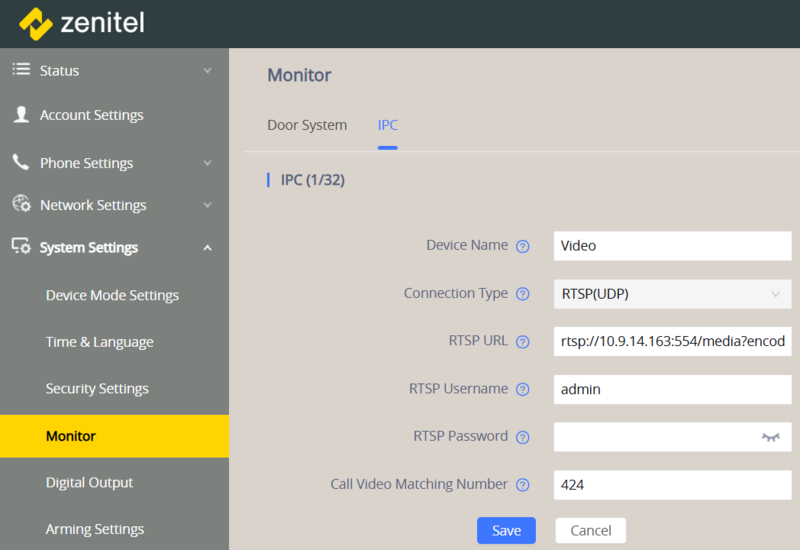Click the Cancel button
Viewport: 800px width, 550px height.
click(x=590, y=530)
